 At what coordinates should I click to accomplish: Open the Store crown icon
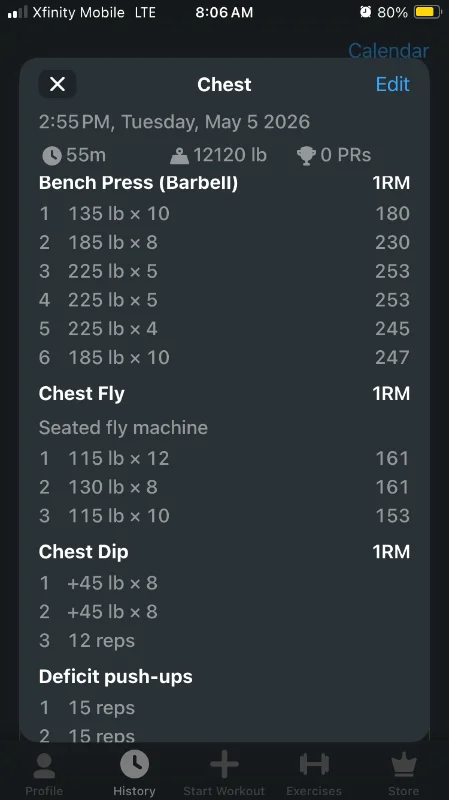click(404, 765)
